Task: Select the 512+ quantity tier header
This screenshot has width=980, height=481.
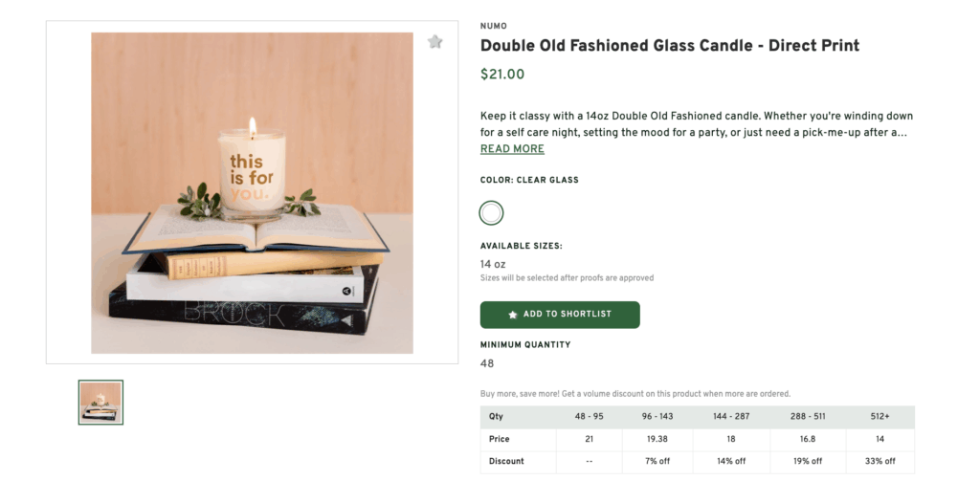Action: point(878,417)
